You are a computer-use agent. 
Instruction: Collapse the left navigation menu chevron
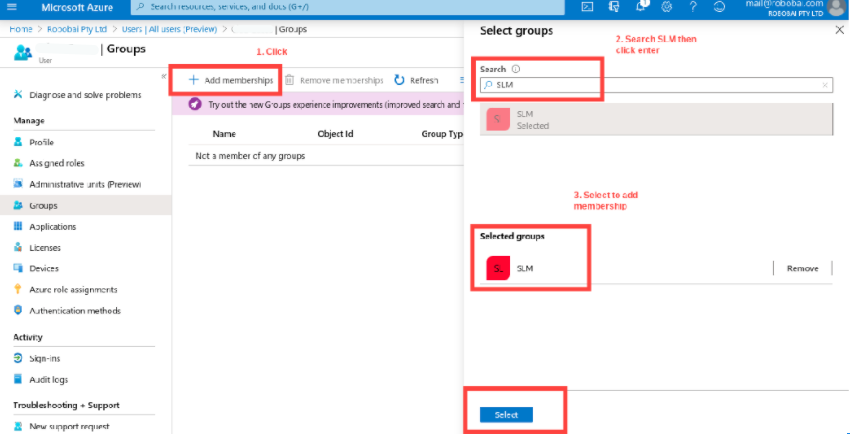(x=164, y=76)
